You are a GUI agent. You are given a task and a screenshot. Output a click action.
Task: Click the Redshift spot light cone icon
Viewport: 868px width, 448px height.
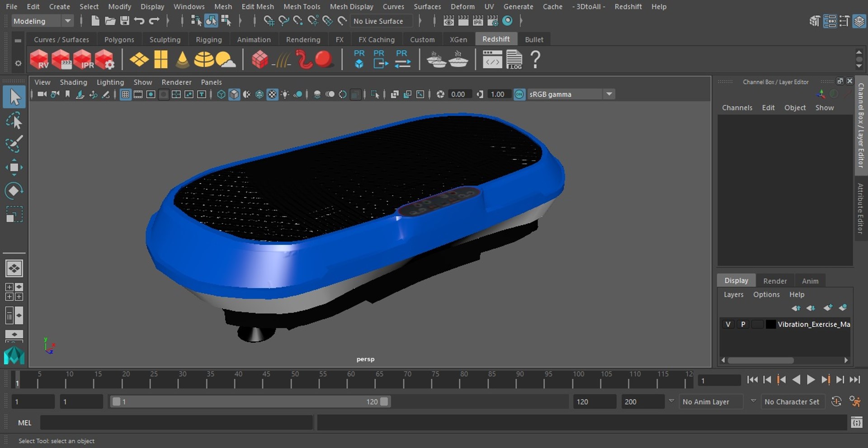pyautogui.click(x=182, y=60)
